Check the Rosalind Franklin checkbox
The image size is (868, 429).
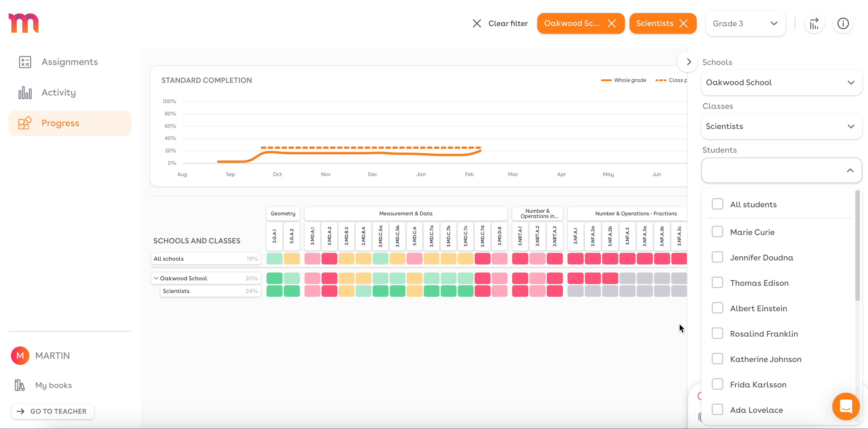click(717, 333)
